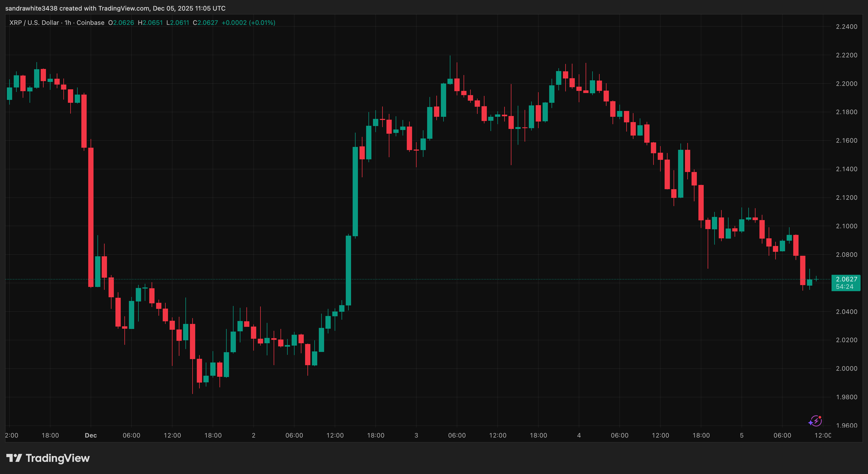
Task: Click the username sandrawhite3438 in the header
Action: point(32,8)
